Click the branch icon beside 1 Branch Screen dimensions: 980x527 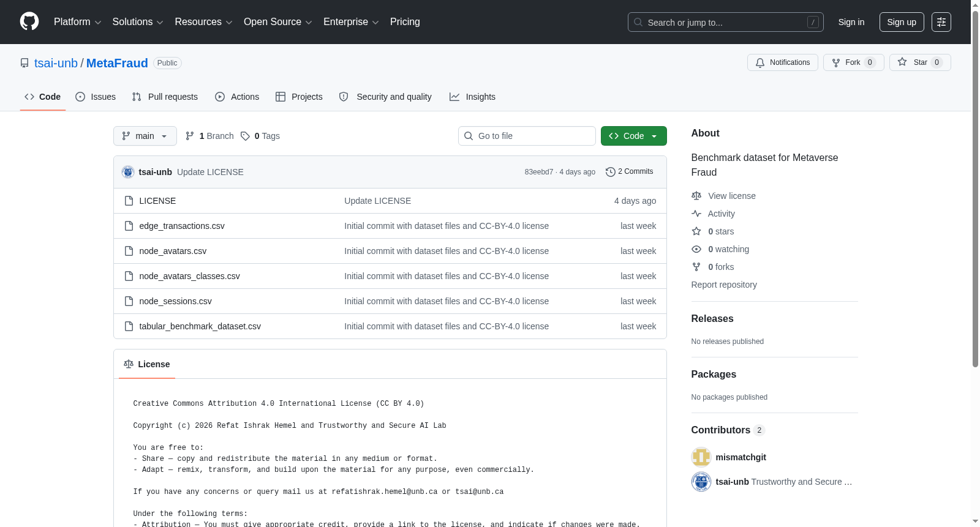point(190,136)
